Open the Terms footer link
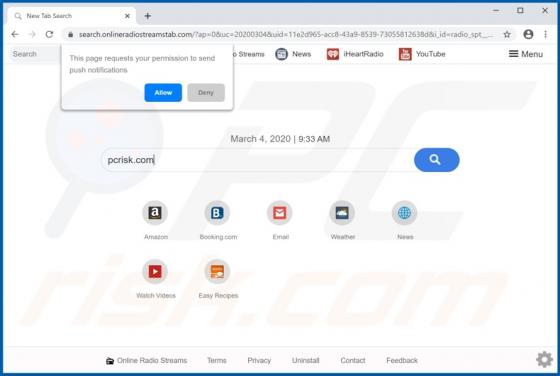This screenshot has width=560, height=376. [217, 360]
